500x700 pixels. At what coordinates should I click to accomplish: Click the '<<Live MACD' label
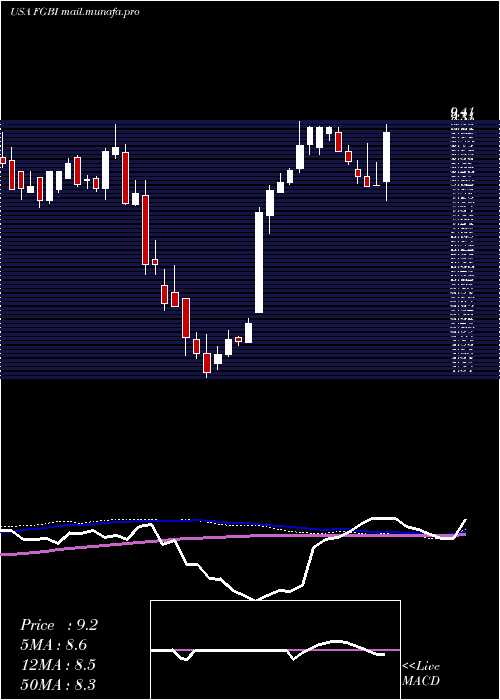point(421,673)
